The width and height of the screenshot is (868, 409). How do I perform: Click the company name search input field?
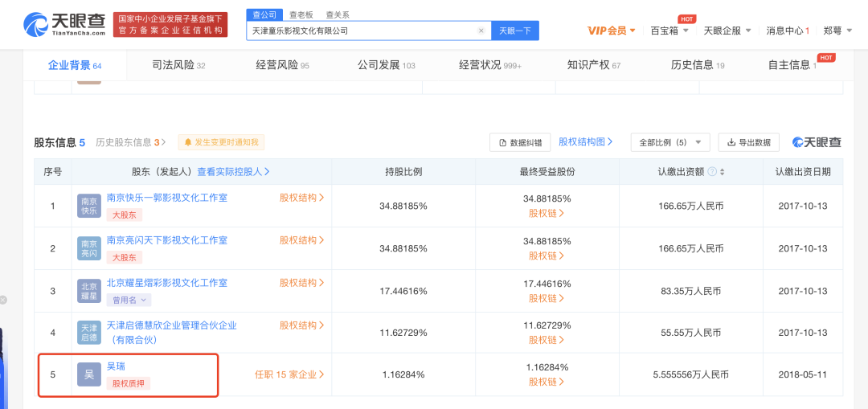(362, 31)
